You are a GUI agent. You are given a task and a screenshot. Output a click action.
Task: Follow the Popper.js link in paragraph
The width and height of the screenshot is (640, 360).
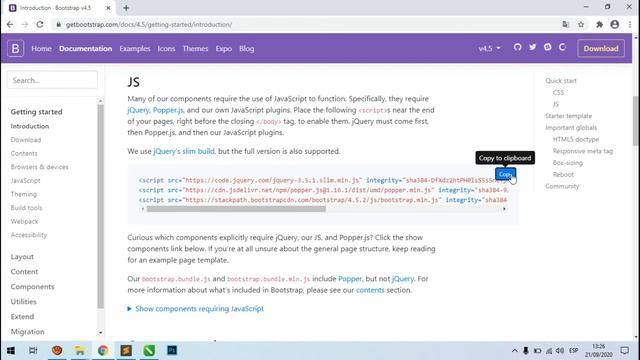point(168,110)
